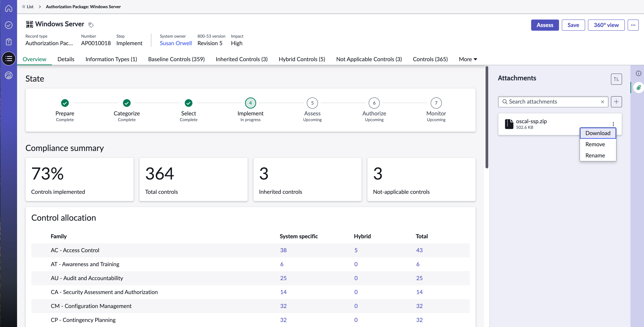Toggle the attachments paperclip panel icon
Viewport: 644px width, 327px height.
tap(638, 88)
